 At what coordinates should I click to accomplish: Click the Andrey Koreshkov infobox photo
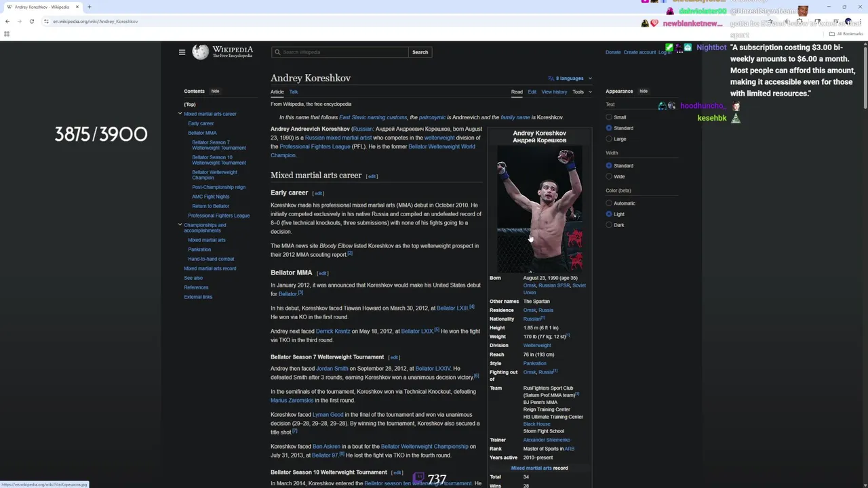pyautogui.click(x=539, y=209)
